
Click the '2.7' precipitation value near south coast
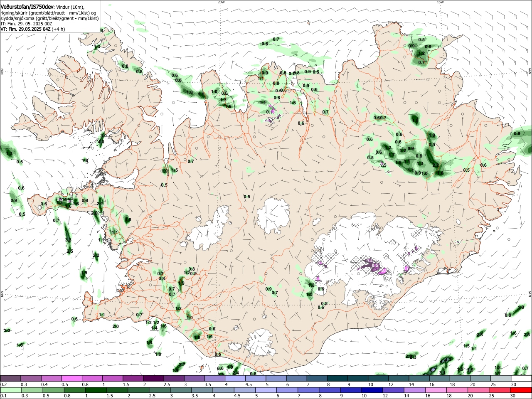[182, 365]
